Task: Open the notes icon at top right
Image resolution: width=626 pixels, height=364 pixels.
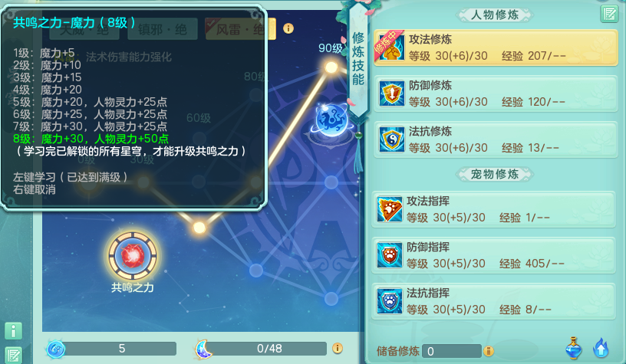Action: [609, 14]
